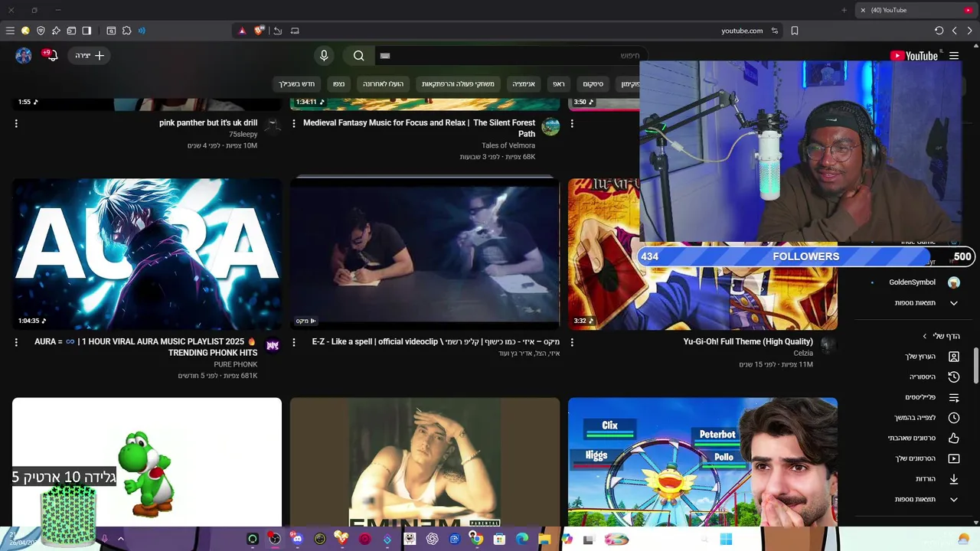Go to YouTube home via logo
The image size is (980, 551).
click(x=914, y=55)
